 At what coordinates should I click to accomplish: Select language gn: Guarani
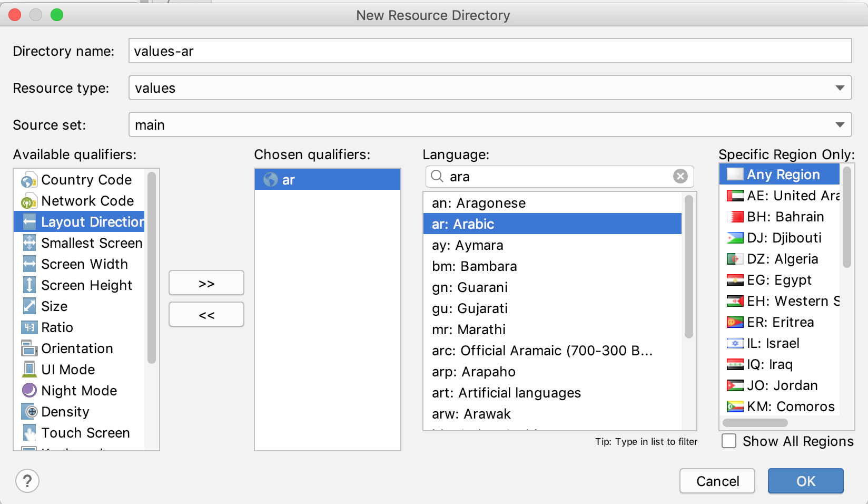(x=552, y=287)
